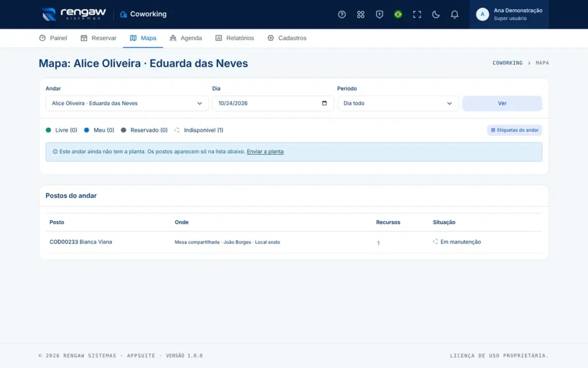
Task: Open the help question-mark icon
Action: pyautogui.click(x=342, y=14)
